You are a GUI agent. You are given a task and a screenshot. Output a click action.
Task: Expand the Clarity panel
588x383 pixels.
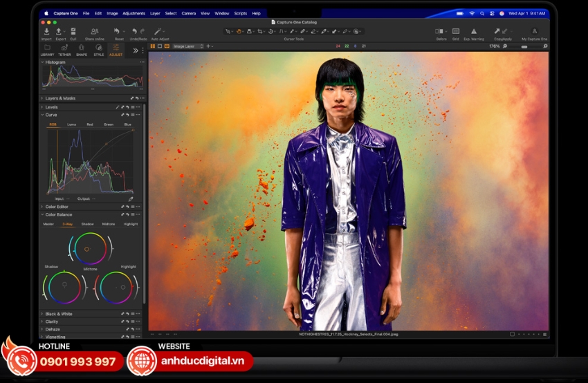coord(42,321)
